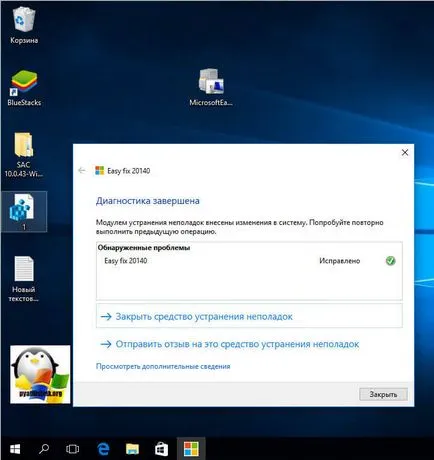Open Task View on taskbar

pyautogui.click(x=72, y=449)
